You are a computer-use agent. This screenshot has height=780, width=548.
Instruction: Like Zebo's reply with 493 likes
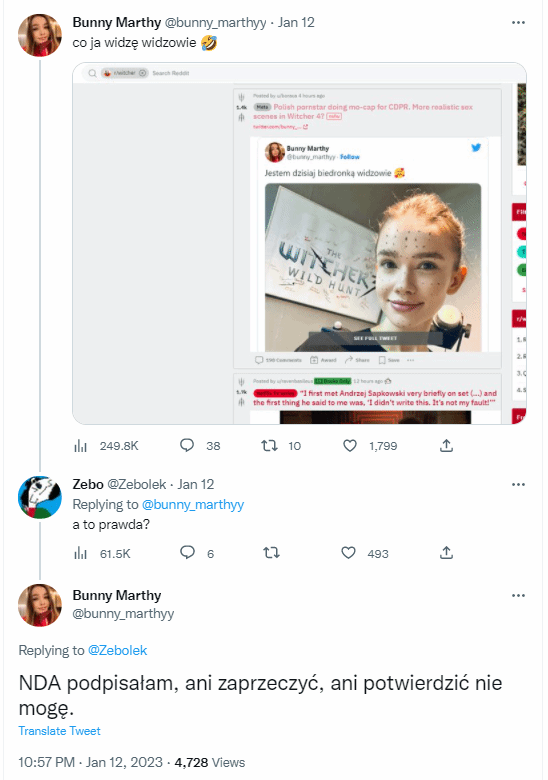[349, 553]
